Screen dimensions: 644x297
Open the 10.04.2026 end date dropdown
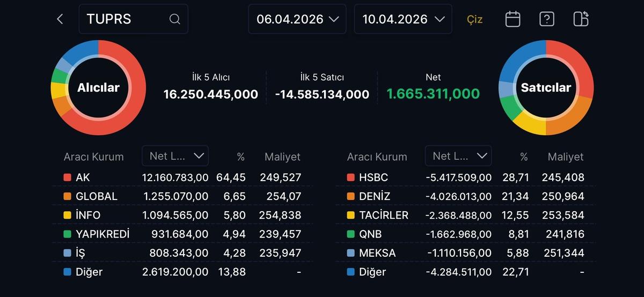(x=403, y=19)
